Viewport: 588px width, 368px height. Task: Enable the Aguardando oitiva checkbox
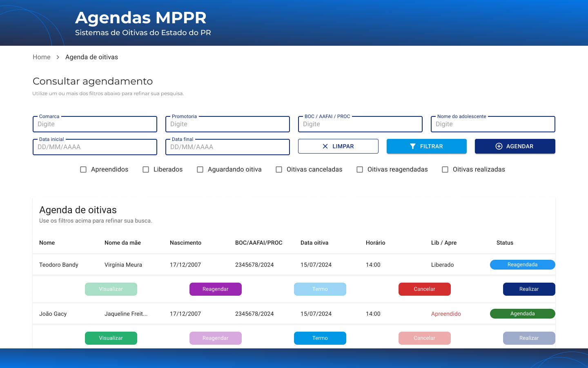[200, 170]
